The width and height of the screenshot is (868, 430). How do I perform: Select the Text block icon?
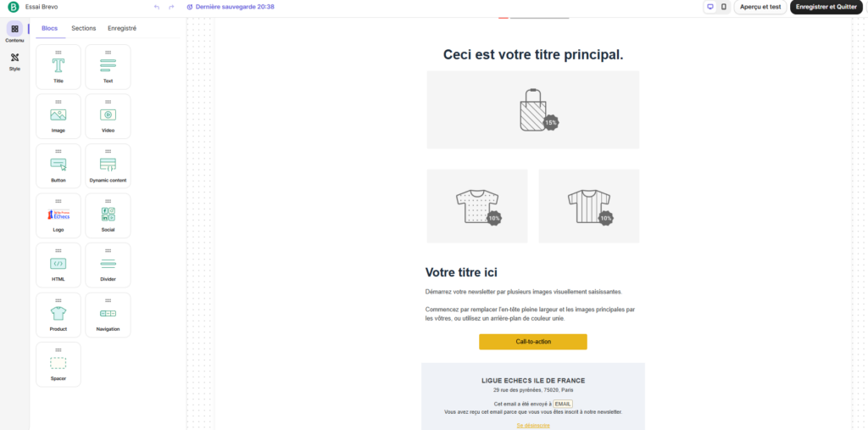108,65
